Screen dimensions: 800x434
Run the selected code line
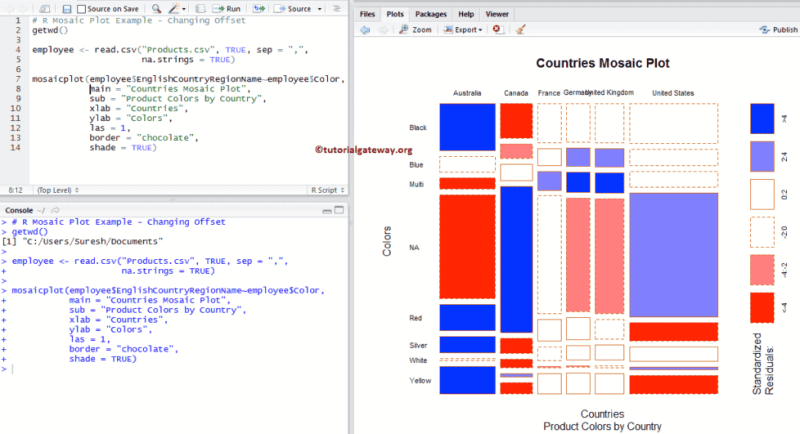click(227, 9)
